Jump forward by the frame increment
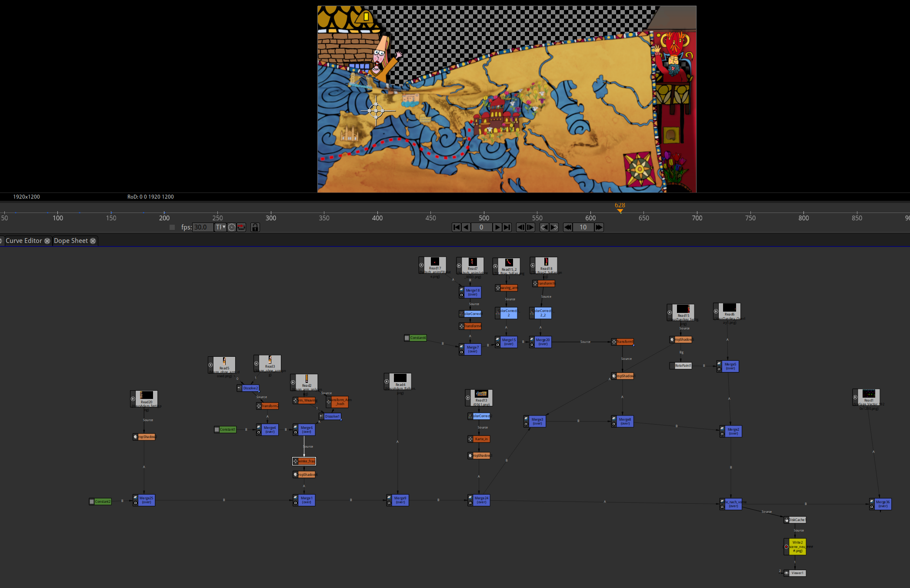The image size is (910, 588). (x=599, y=227)
